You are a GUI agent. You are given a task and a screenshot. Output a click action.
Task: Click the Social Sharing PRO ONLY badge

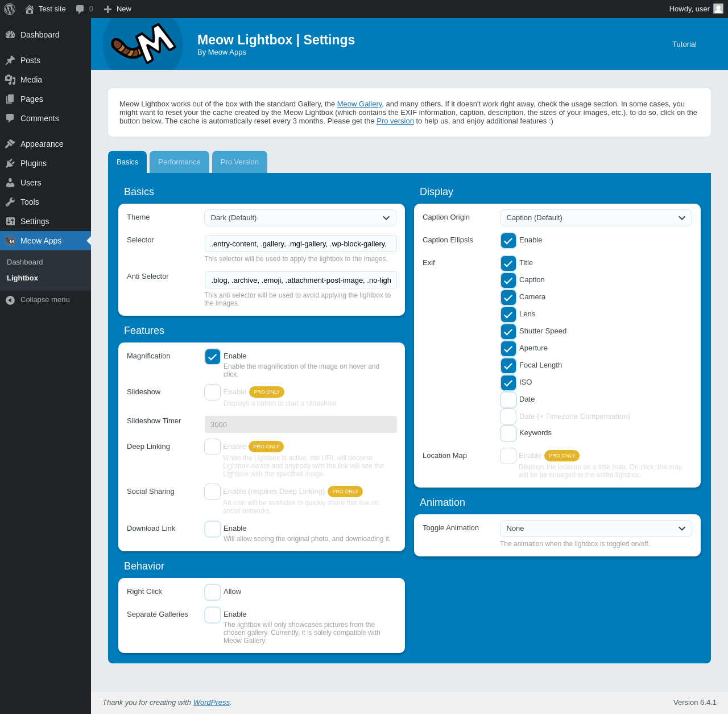(x=345, y=492)
